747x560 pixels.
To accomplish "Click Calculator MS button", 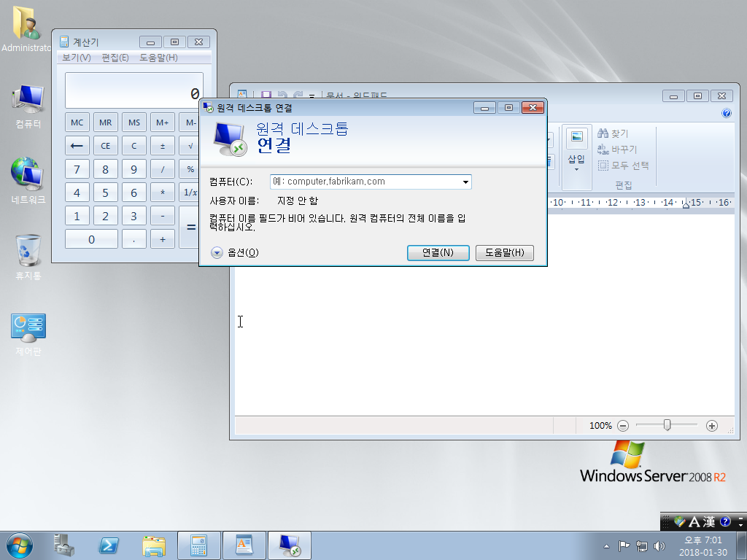I will click(x=134, y=122).
